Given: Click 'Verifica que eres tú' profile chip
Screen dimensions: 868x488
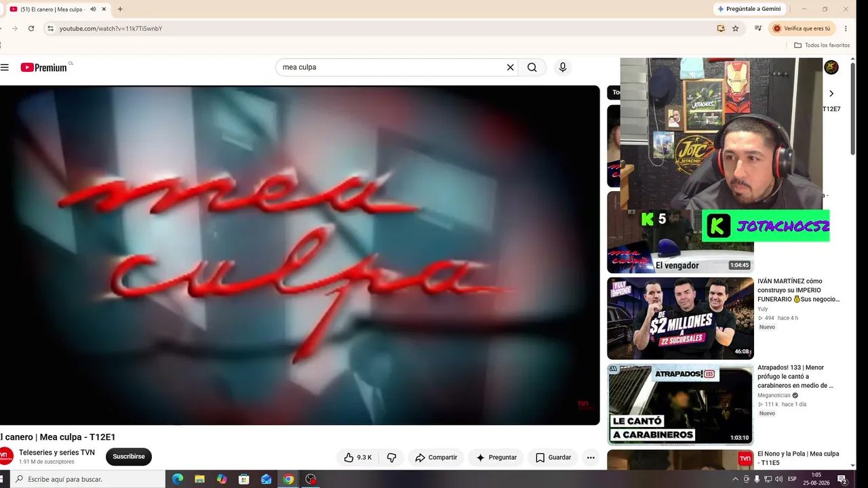Looking at the screenshot, I should pos(802,28).
